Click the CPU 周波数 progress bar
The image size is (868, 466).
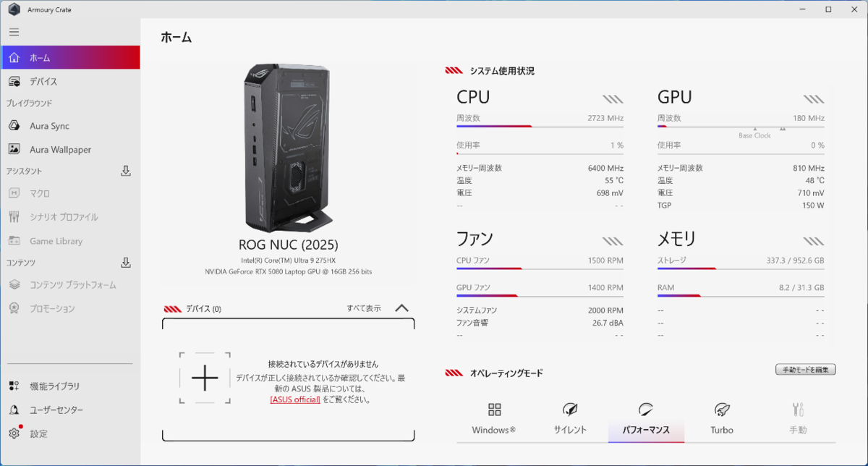[x=540, y=127]
